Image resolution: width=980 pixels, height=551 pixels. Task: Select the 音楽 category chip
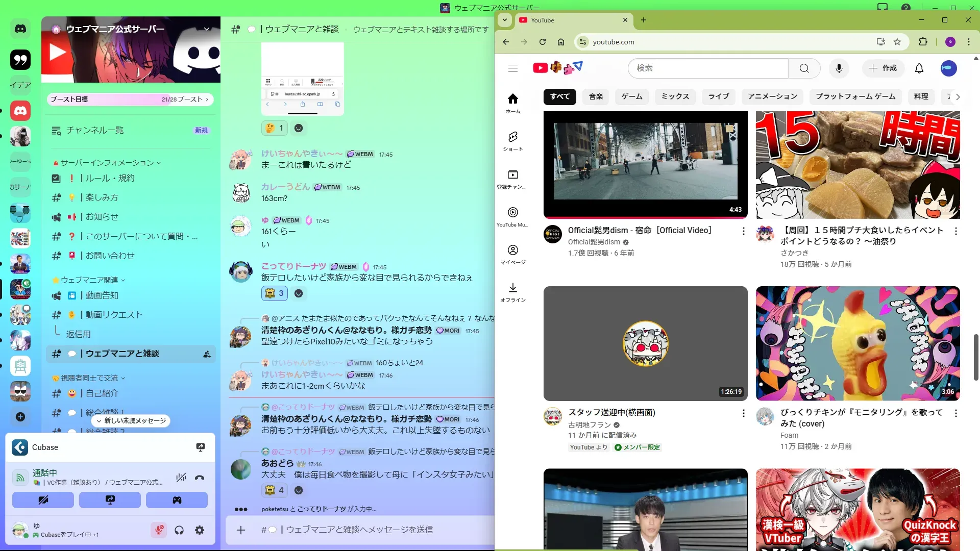[596, 96]
